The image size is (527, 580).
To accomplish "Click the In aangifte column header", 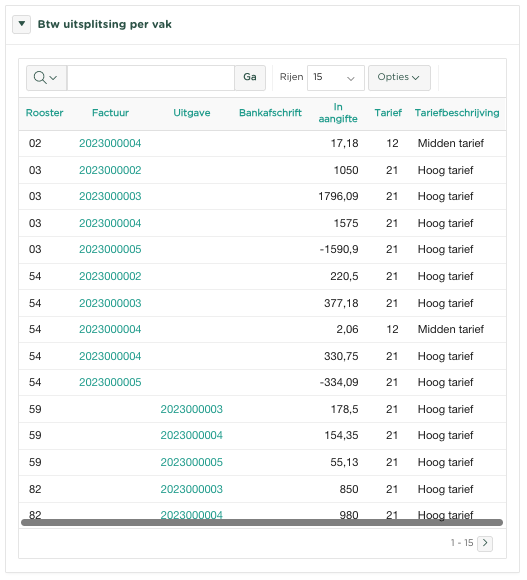I will tap(338, 113).
